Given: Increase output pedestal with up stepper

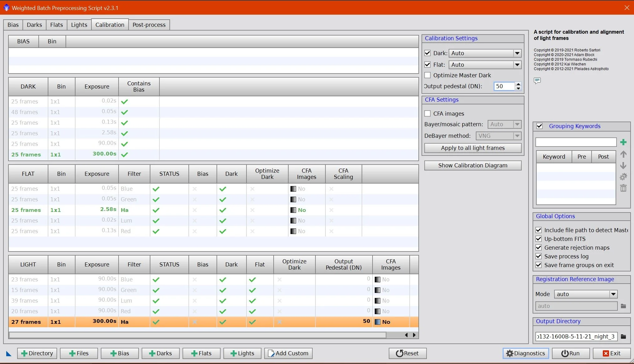Looking at the screenshot, I should pyautogui.click(x=518, y=84).
